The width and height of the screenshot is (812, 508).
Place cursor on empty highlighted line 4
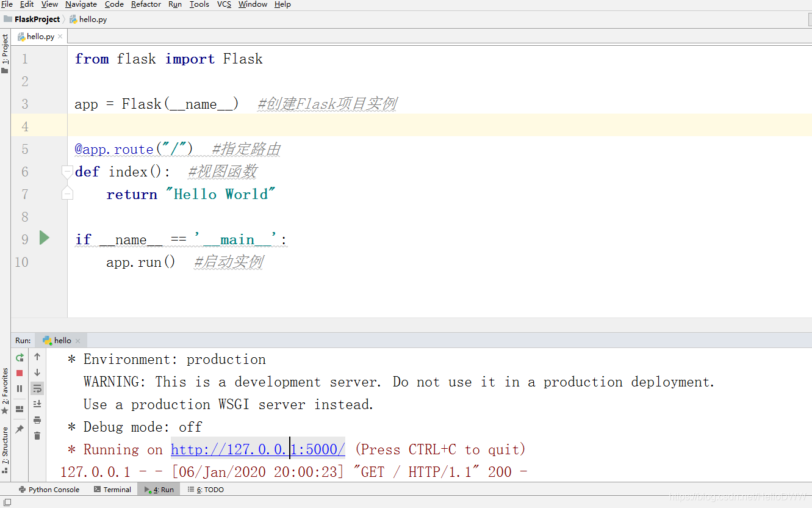click(x=439, y=126)
